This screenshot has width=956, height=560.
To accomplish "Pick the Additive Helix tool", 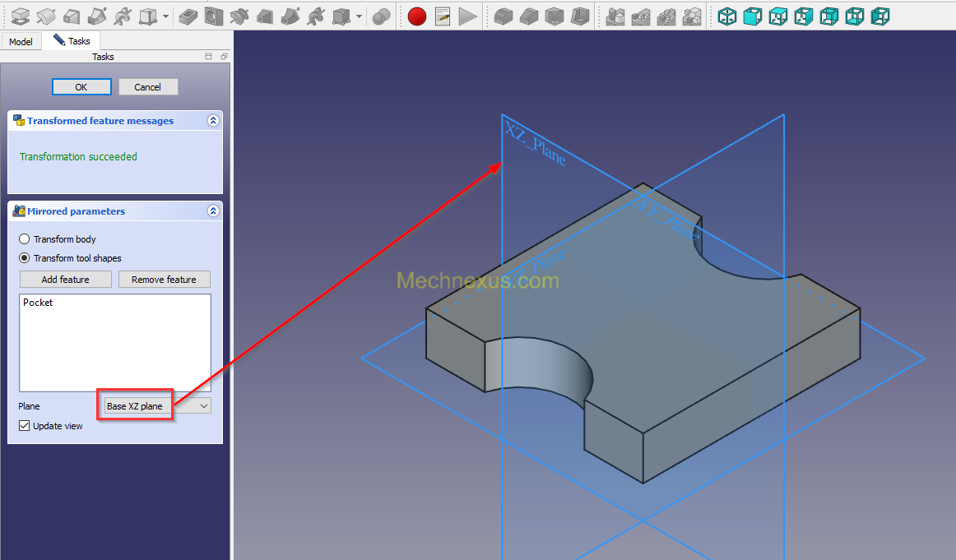I will click(x=123, y=16).
